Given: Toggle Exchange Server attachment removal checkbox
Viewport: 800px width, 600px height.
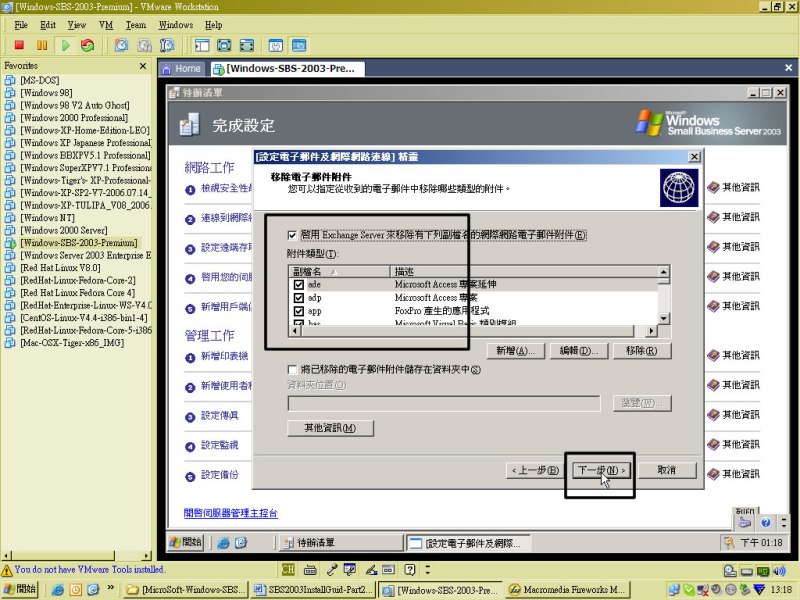Looking at the screenshot, I should pos(292,235).
